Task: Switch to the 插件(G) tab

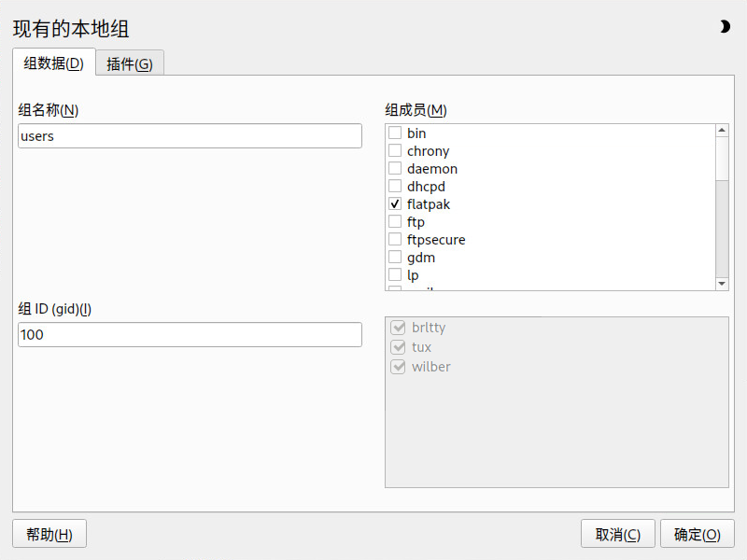Action: pos(130,63)
